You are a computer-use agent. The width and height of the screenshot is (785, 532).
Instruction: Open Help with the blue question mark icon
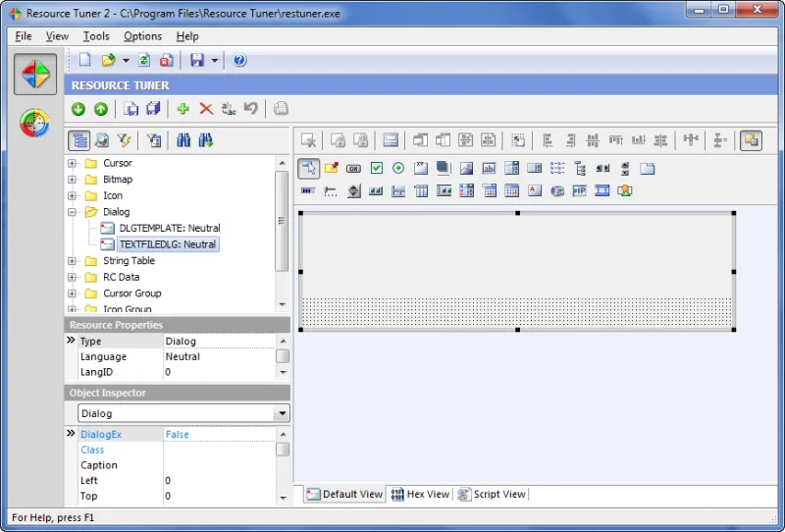click(x=239, y=60)
